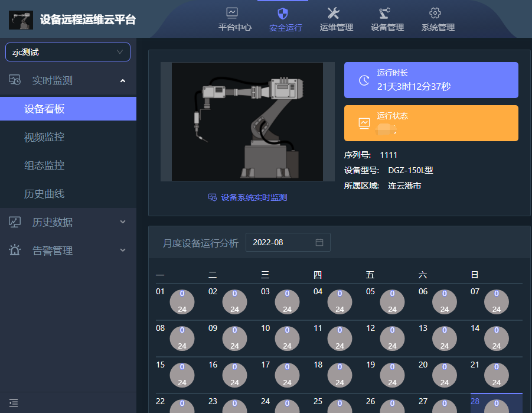532x413 pixels.
Task: Open the 平台中心 chart icon
Action: (x=232, y=12)
